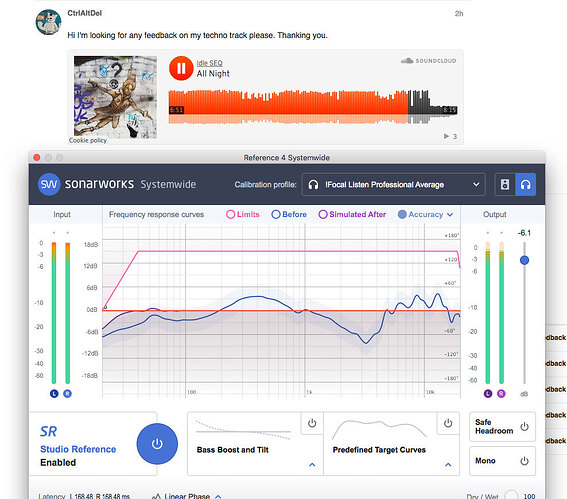Close the Reference 4 Systemwide window

pos(37,157)
